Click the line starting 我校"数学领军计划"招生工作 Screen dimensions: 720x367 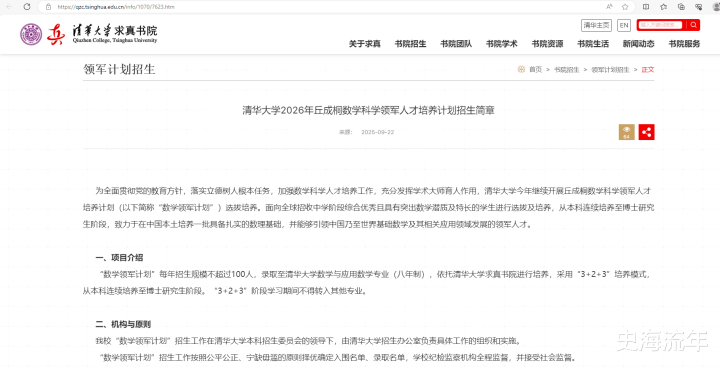point(308,341)
